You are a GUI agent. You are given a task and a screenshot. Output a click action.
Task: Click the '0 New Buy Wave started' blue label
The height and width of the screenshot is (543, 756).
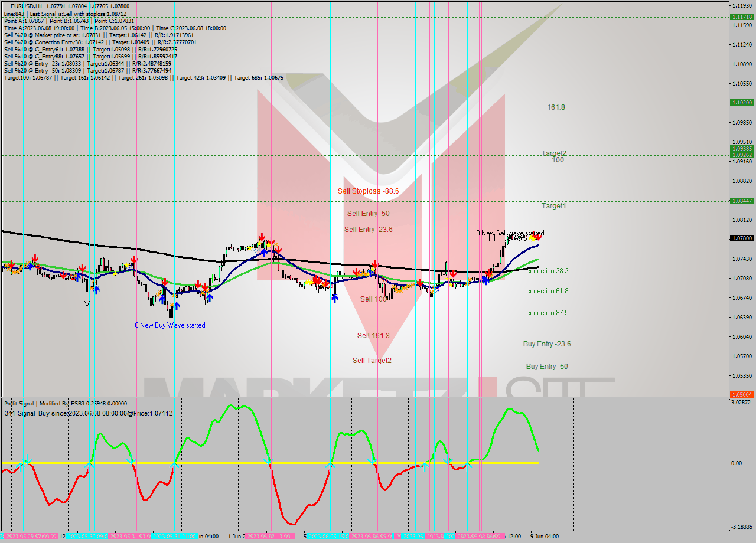(x=170, y=325)
